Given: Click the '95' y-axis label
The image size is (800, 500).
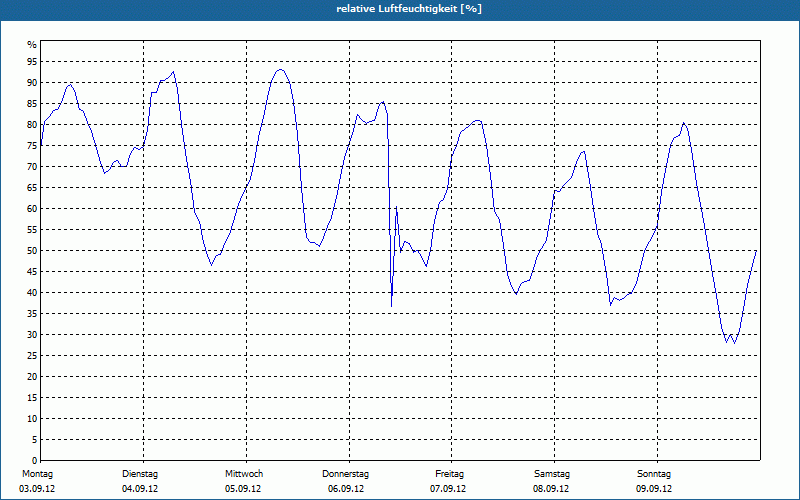Looking at the screenshot, I should [x=32, y=62].
